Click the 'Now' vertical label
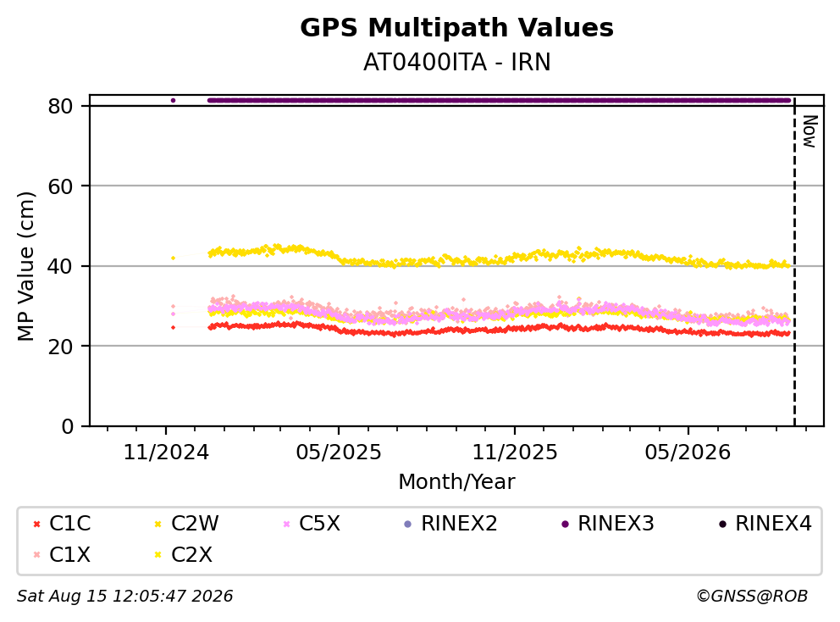This screenshot has width=840, height=622. [810, 131]
